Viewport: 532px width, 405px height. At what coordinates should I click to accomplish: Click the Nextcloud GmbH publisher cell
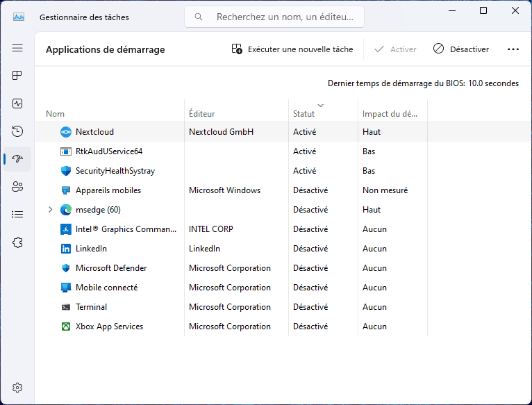pyautogui.click(x=222, y=132)
